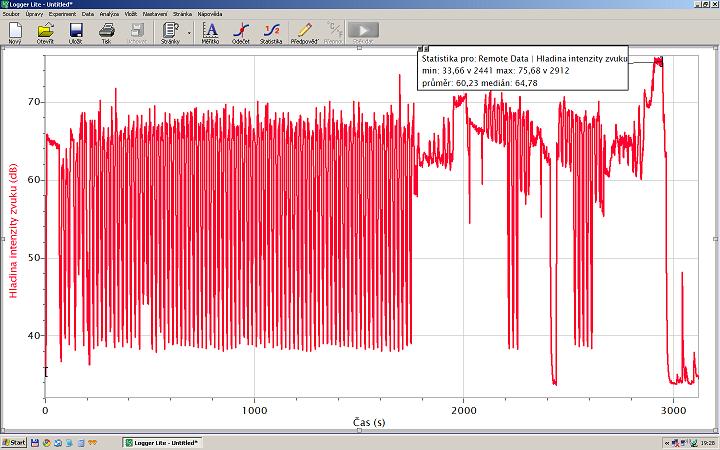Click the Stránky pages icon
This screenshot has height=450, width=720.
tap(170, 32)
